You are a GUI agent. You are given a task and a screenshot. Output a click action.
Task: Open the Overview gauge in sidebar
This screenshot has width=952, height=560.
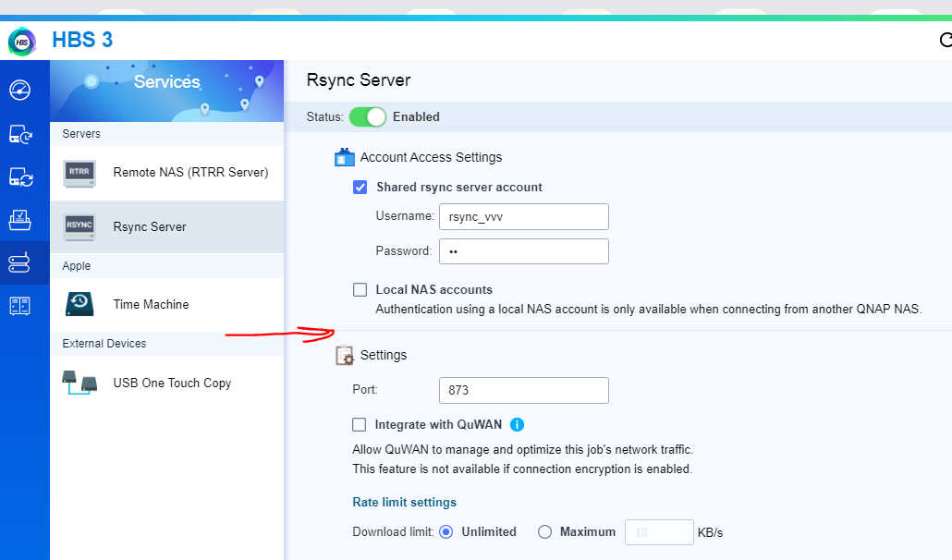coord(20,91)
